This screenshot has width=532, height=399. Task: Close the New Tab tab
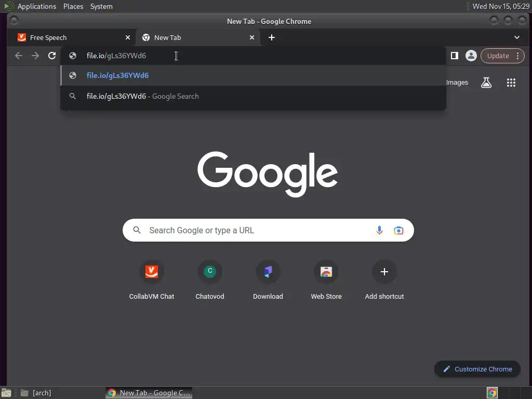click(252, 37)
